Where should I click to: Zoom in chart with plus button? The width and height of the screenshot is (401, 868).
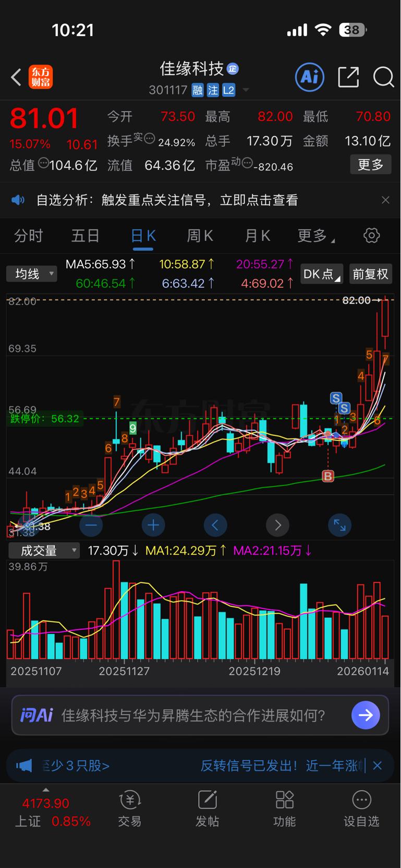click(153, 525)
